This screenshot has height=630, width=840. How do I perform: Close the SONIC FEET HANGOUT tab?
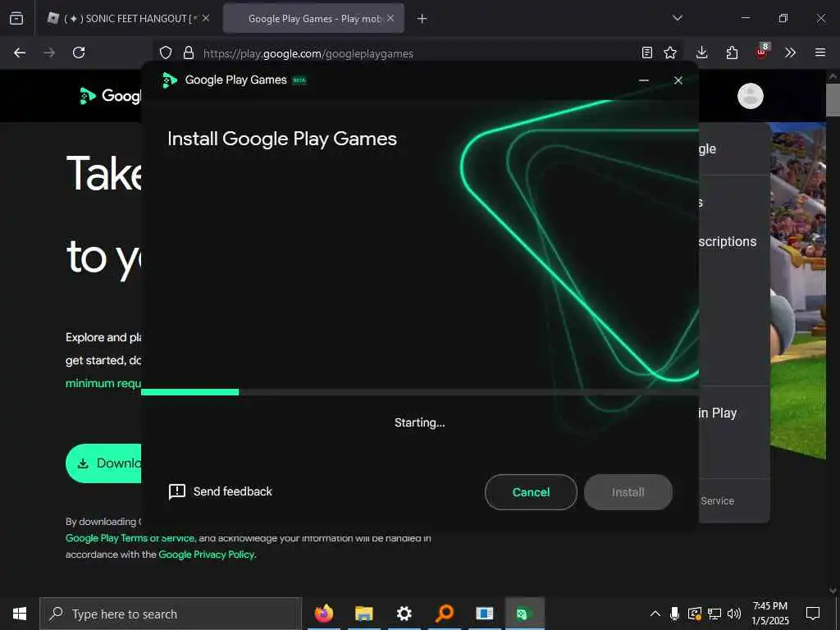pos(206,18)
